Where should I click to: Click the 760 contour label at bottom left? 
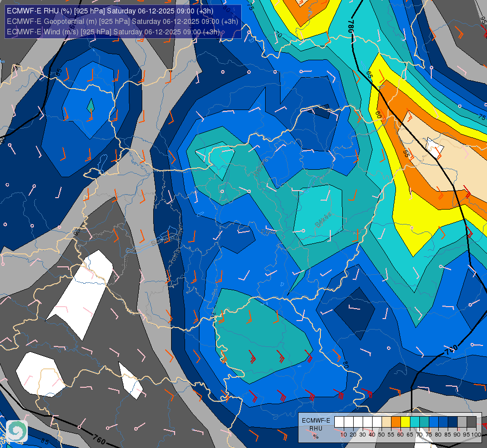(99, 440)
